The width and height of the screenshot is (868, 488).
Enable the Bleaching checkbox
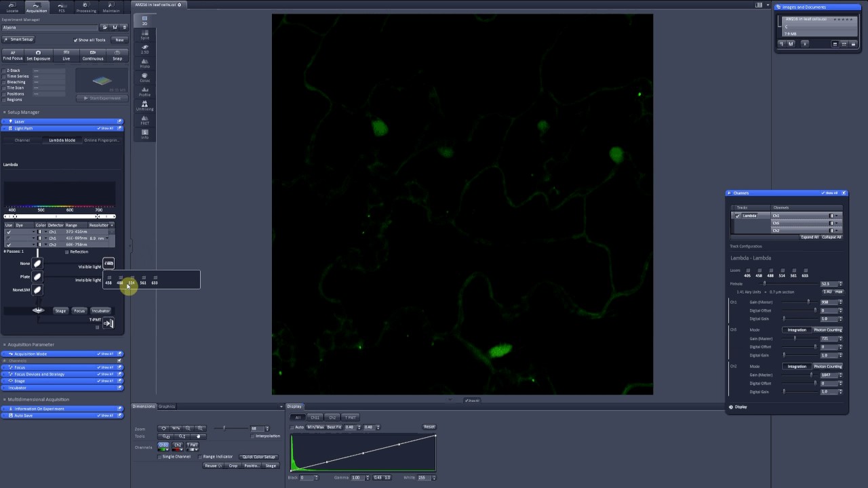(x=4, y=82)
